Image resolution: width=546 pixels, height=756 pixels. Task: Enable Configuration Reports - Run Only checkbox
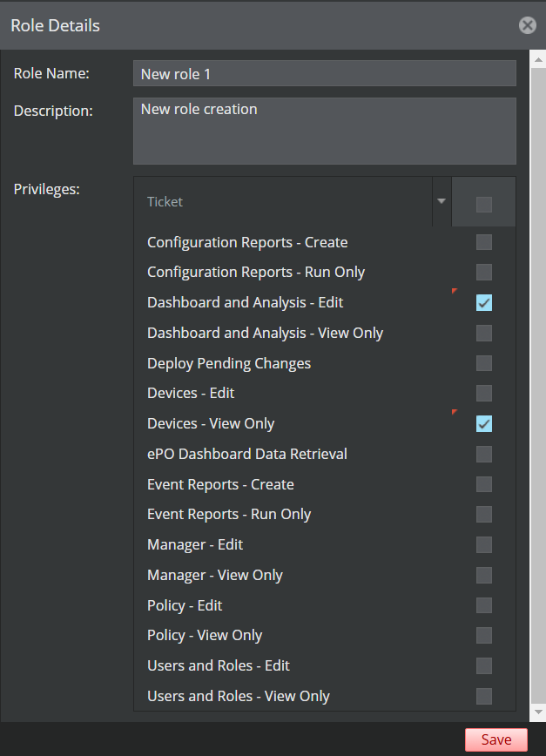click(x=484, y=273)
